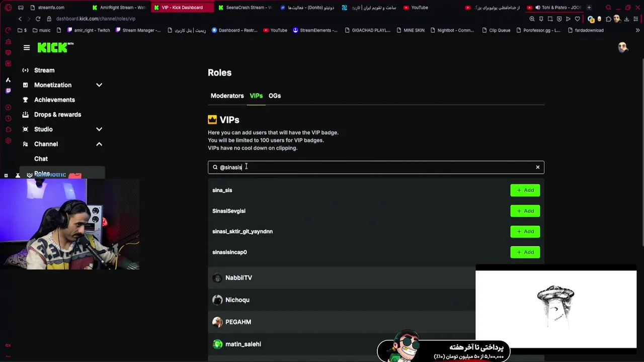
Task: Open the browser tab search icon
Action: coord(608,8)
